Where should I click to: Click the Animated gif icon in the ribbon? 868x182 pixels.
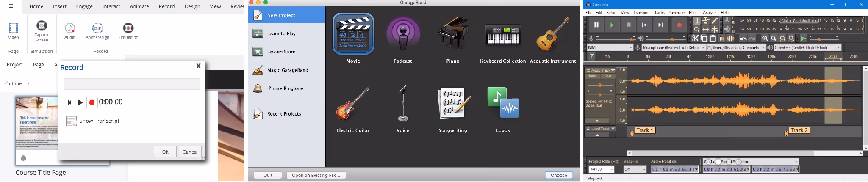point(98,28)
